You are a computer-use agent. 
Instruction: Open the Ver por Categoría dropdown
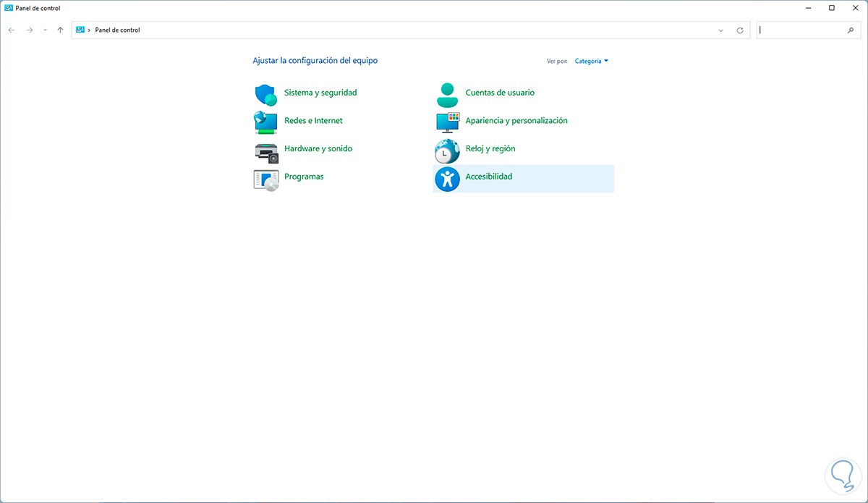(592, 62)
